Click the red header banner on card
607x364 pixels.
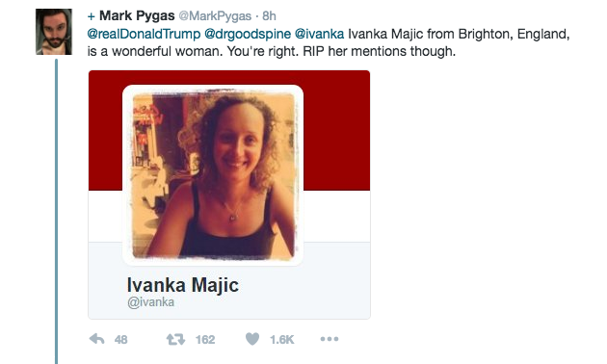click(336, 130)
